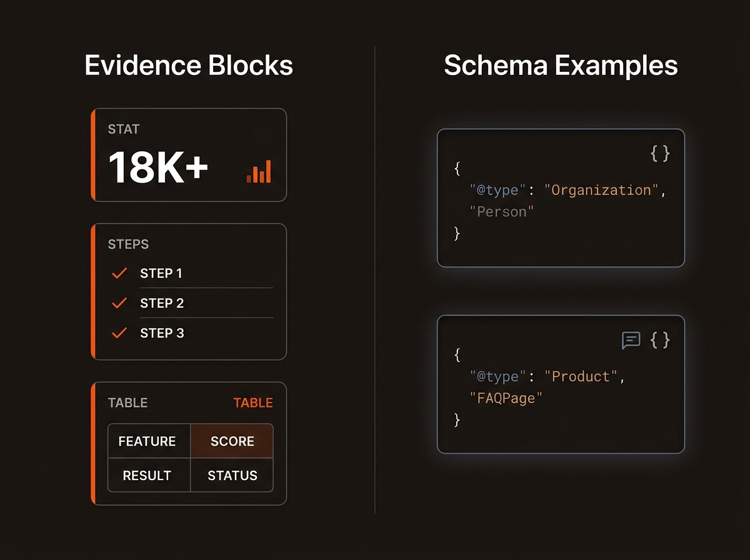Click the "Organization" value in code

tap(602, 190)
